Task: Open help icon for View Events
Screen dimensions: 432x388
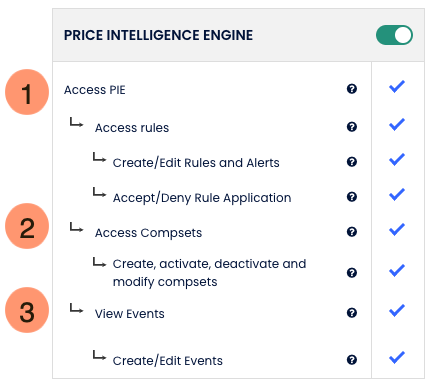Action: coord(352,313)
